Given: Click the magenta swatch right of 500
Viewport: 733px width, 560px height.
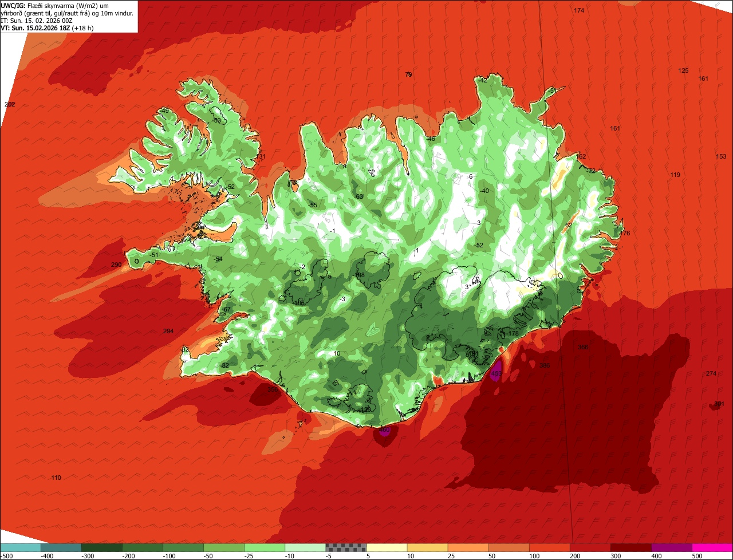Looking at the screenshot, I should 712,547.
